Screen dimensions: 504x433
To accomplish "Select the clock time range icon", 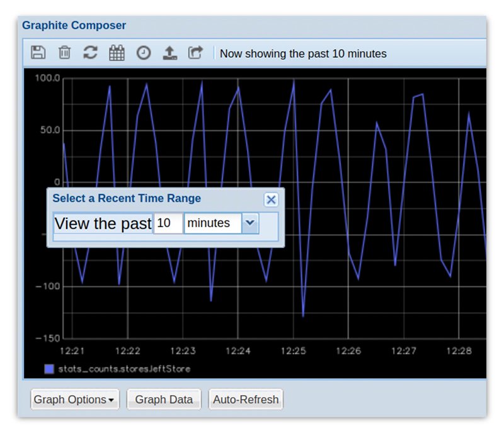I will point(144,53).
